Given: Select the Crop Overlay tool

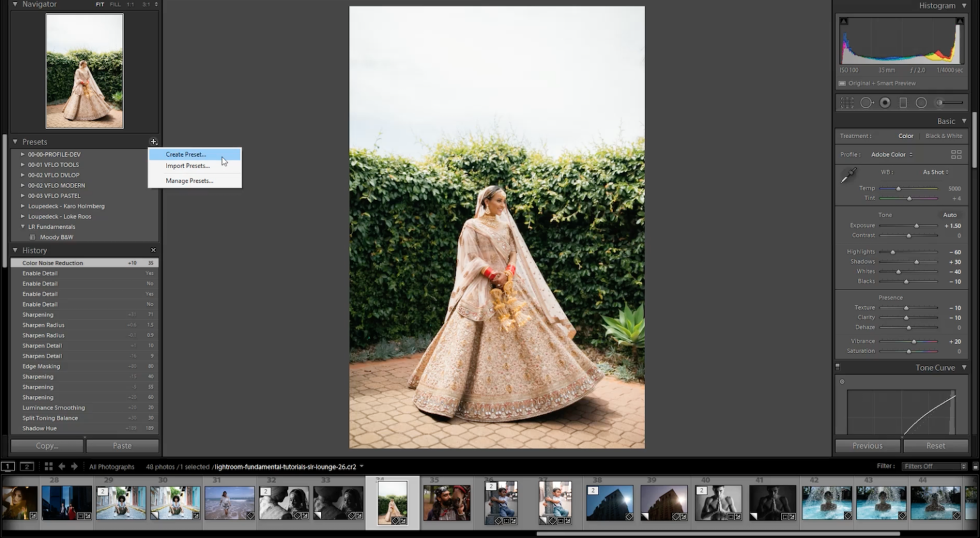Looking at the screenshot, I should point(847,102).
